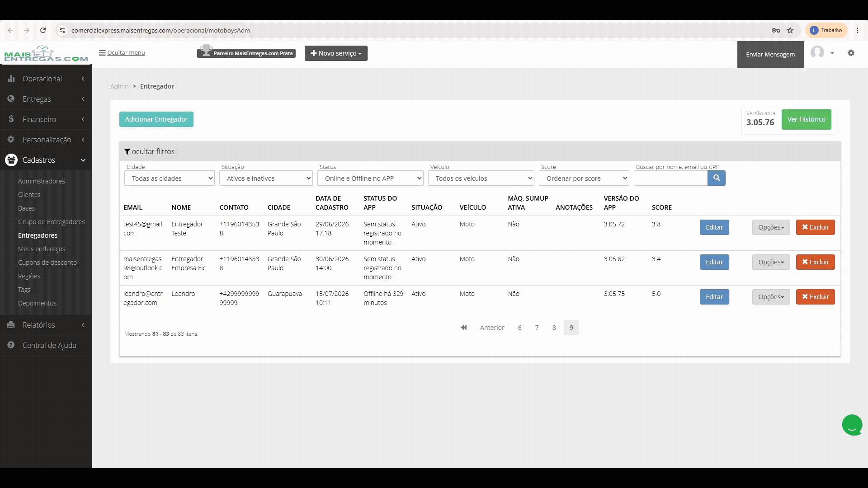Reload the page in browser

[x=43, y=30]
